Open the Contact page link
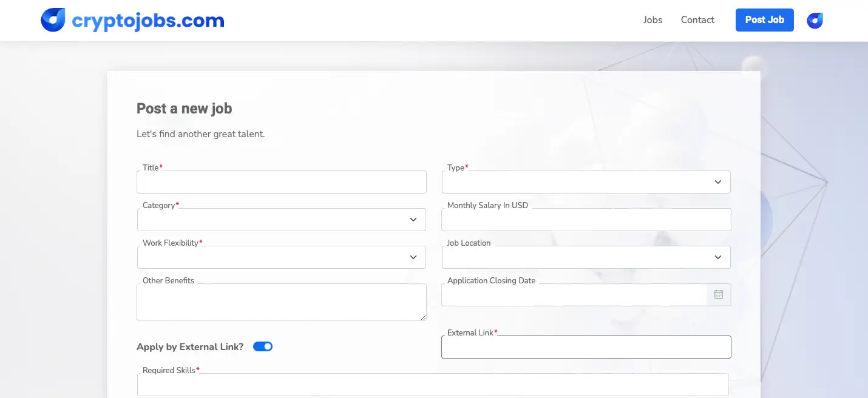The width and height of the screenshot is (868, 398). [x=697, y=20]
